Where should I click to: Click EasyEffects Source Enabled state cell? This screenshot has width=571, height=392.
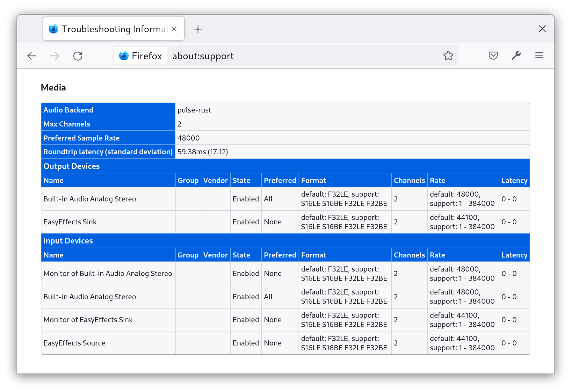tap(246, 343)
